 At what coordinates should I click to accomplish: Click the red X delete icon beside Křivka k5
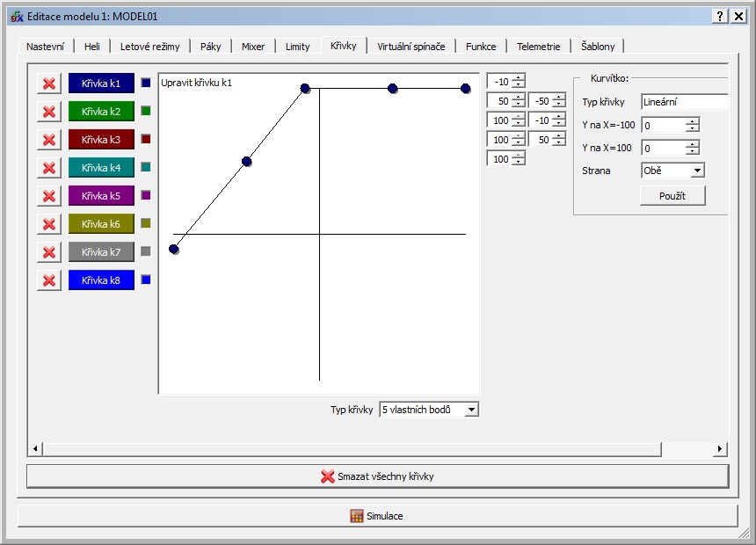pos(49,196)
